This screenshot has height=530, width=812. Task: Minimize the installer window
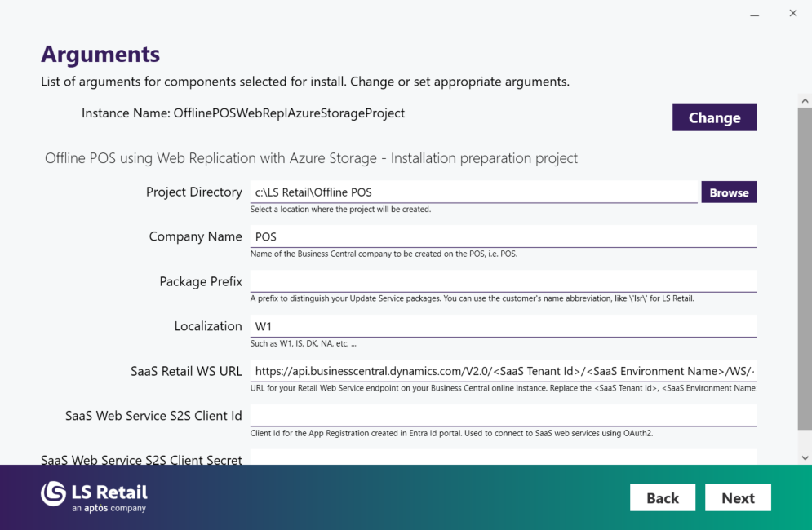(x=754, y=14)
